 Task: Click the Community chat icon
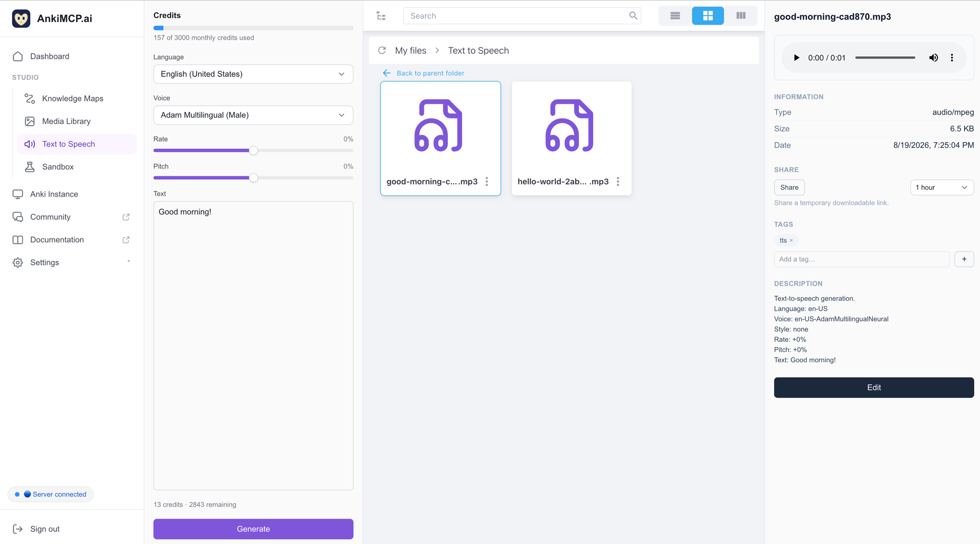click(x=18, y=217)
